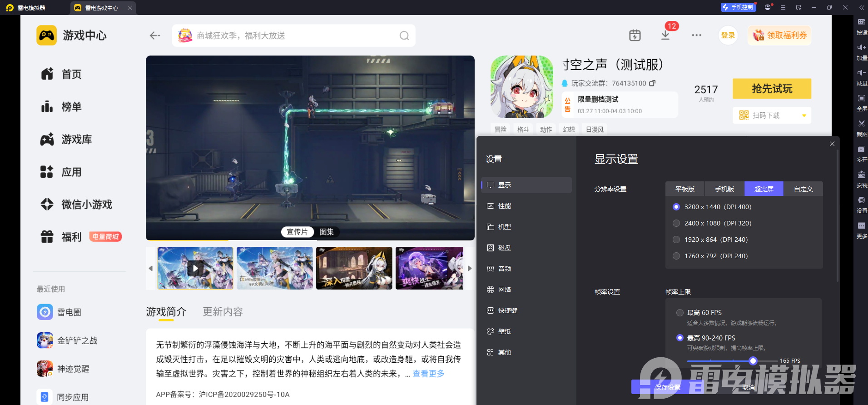The height and width of the screenshot is (405, 868).
Task: Choose the max 60 FPS option
Action: pos(680,313)
